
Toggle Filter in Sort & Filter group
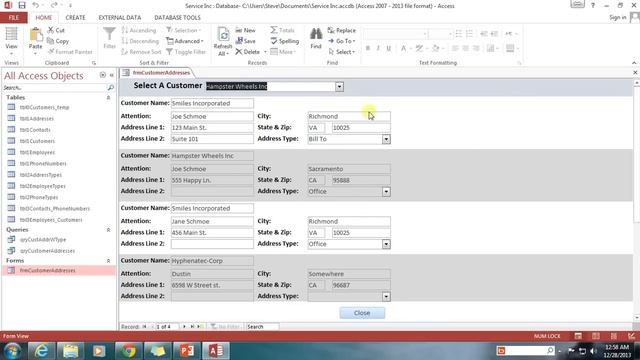186,52
